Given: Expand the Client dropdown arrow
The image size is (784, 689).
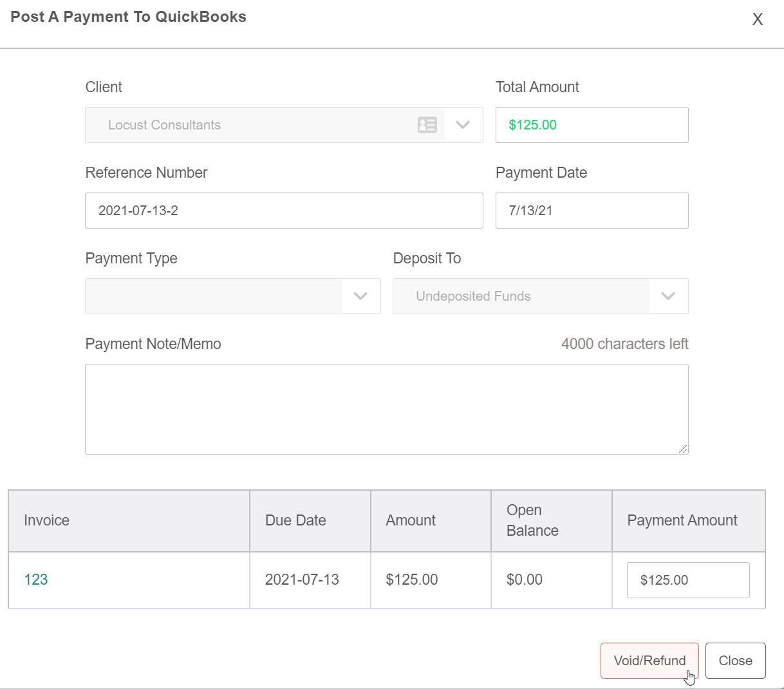Looking at the screenshot, I should 463,125.
